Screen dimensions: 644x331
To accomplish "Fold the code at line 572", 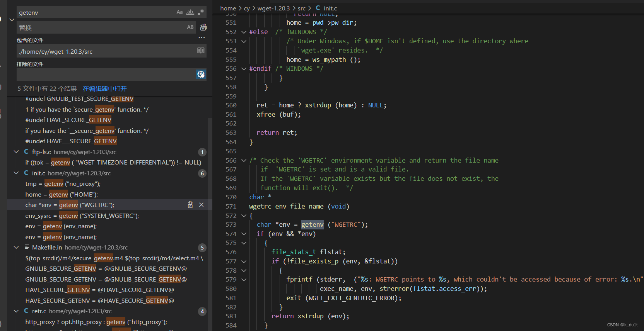I will point(244,216).
